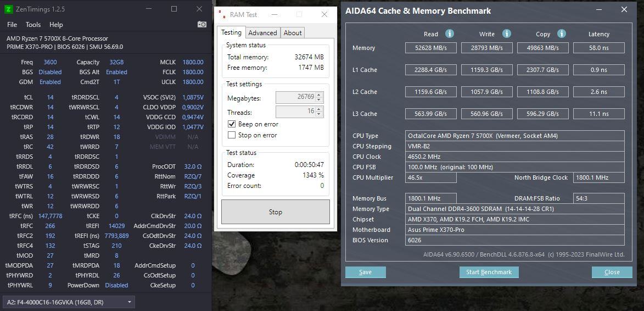This screenshot has height=311, width=644.
Task: Click Motherboard Asus Prime X370-Pro field
Action: [515, 230]
